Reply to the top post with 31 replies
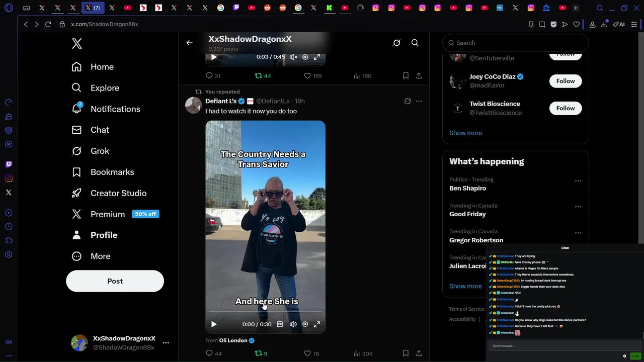The image size is (644, 362). coord(213,76)
